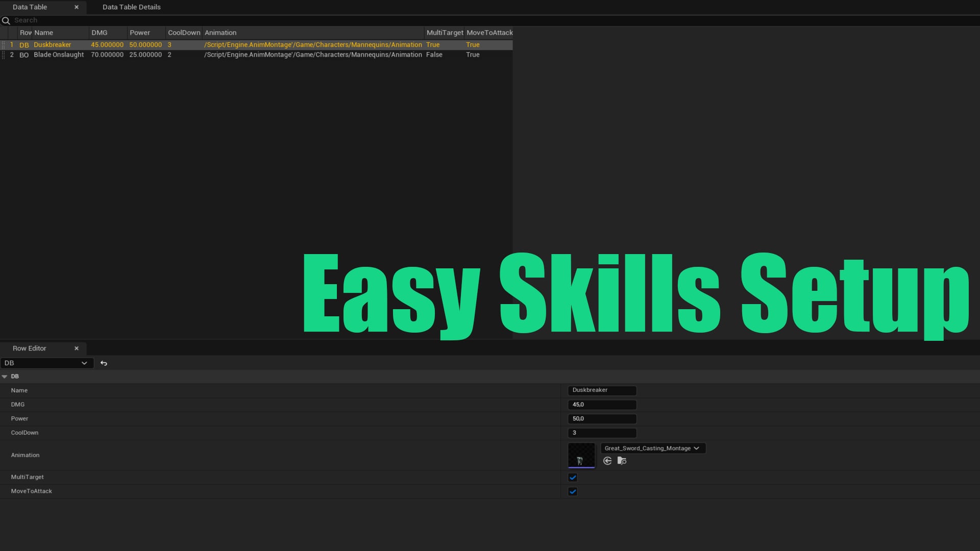The image size is (980, 551).
Task: Click the search magnifier icon above the table
Action: [x=6, y=20]
